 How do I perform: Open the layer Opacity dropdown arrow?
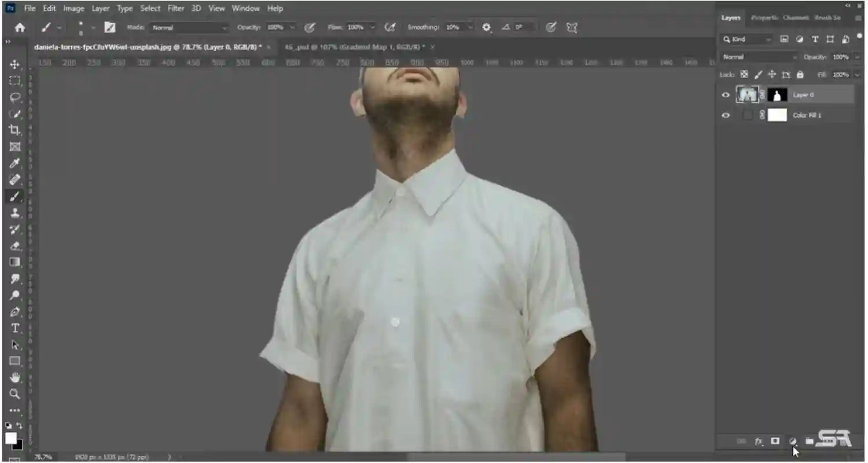coord(857,57)
